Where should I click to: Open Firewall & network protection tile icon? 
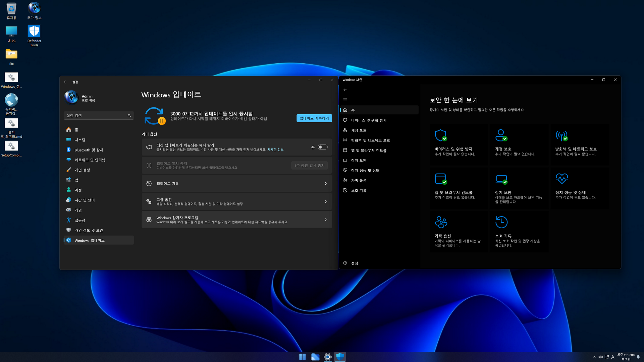561,135
